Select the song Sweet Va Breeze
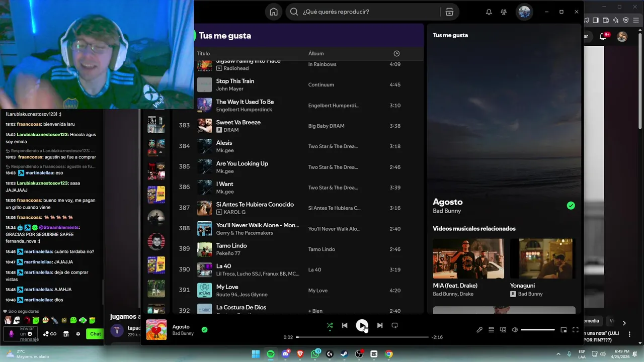 (238, 122)
